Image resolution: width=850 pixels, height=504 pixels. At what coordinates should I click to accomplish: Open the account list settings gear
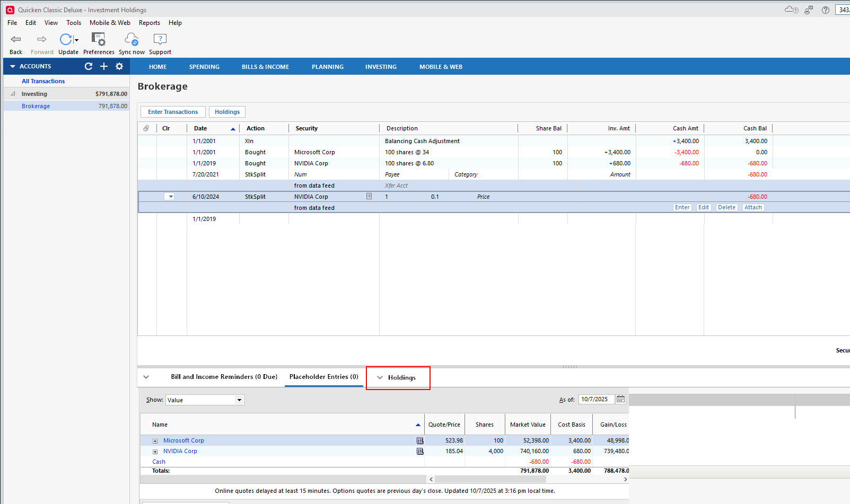(119, 66)
